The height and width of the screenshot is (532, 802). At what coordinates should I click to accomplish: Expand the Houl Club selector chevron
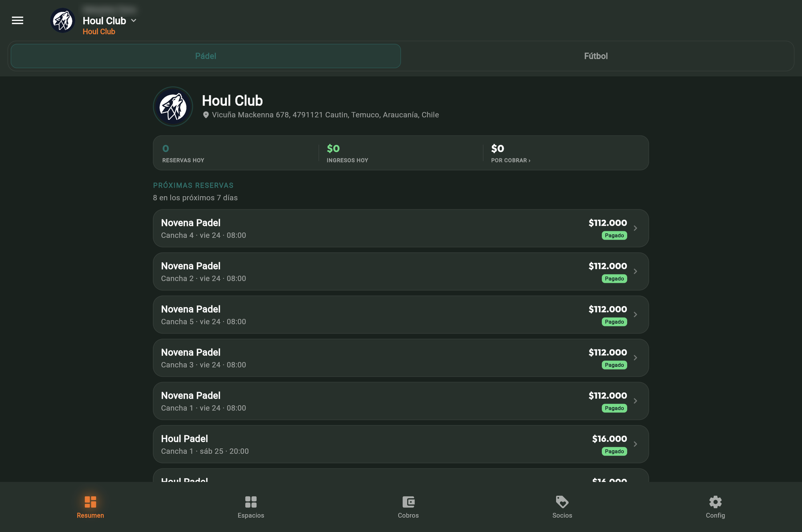tap(134, 20)
